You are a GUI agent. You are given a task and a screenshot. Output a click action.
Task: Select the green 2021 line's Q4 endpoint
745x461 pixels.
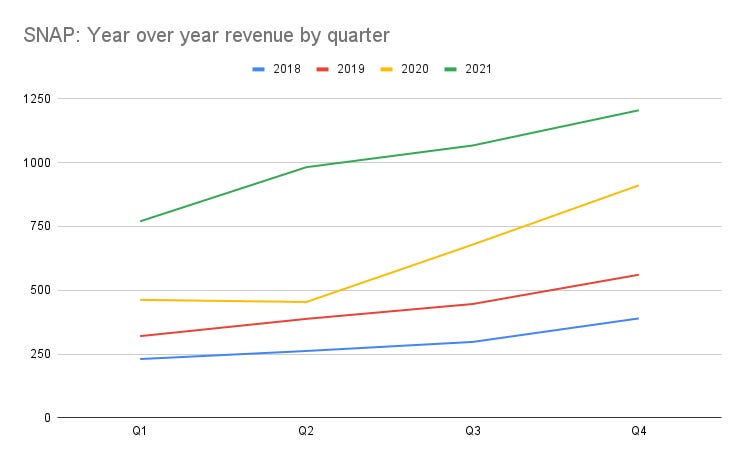tap(638, 110)
